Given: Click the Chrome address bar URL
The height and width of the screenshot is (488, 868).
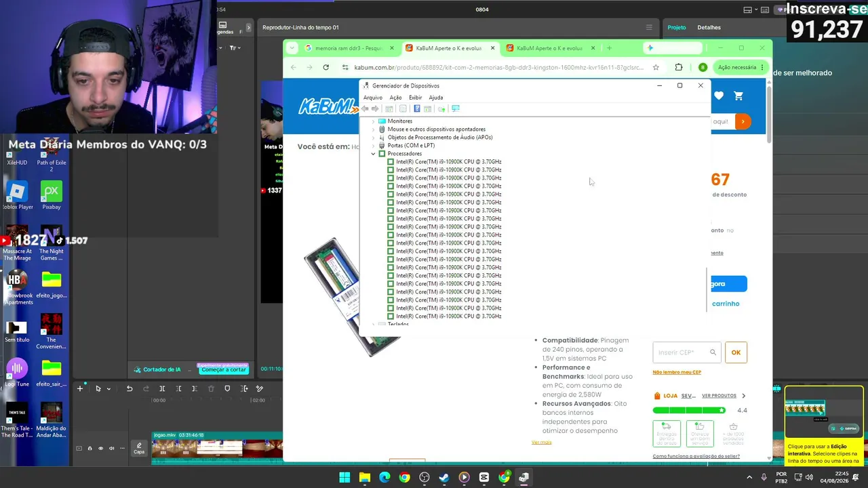Looking at the screenshot, I should pos(498,67).
